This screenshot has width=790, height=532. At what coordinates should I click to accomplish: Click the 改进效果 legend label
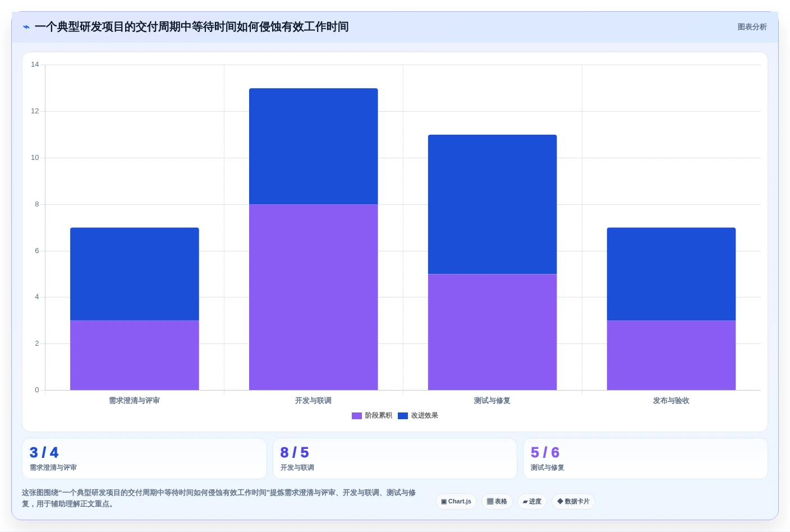[x=425, y=416]
